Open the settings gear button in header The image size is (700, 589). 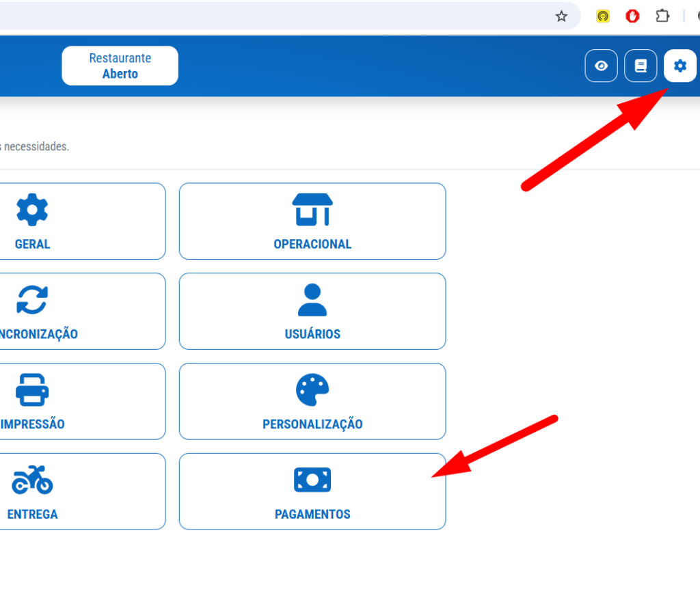679,66
